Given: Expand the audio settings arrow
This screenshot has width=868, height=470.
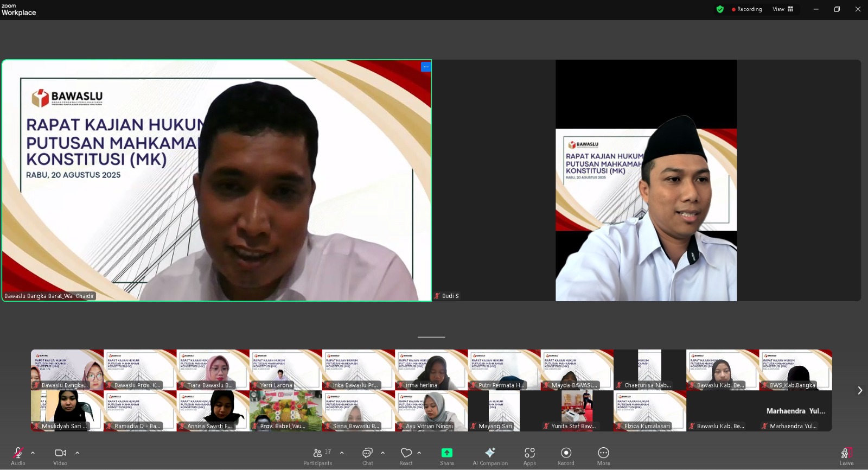Looking at the screenshot, I should pos(33,453).
